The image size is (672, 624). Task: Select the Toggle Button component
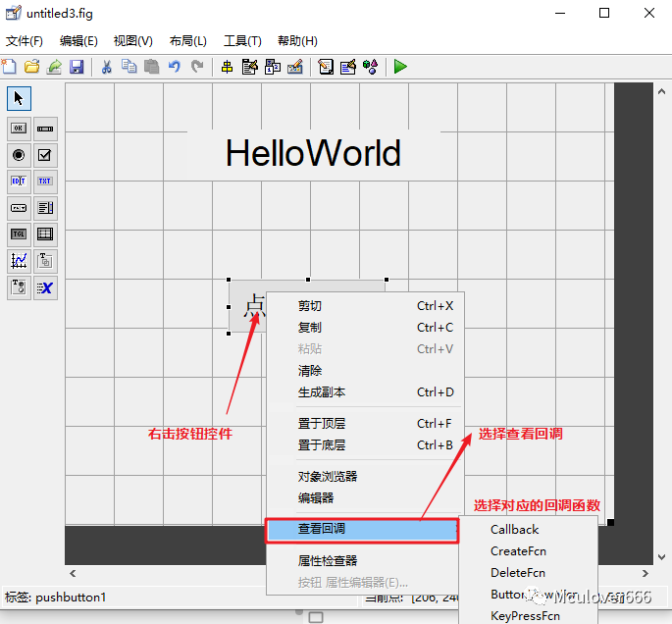(19, 234)
